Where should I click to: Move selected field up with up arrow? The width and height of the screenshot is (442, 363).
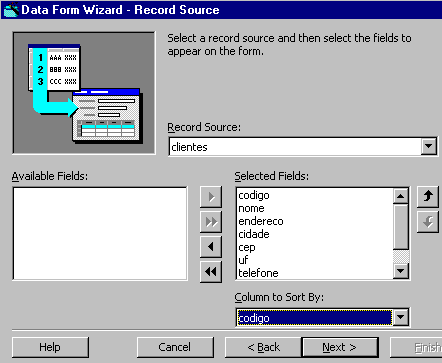(428, 197)
